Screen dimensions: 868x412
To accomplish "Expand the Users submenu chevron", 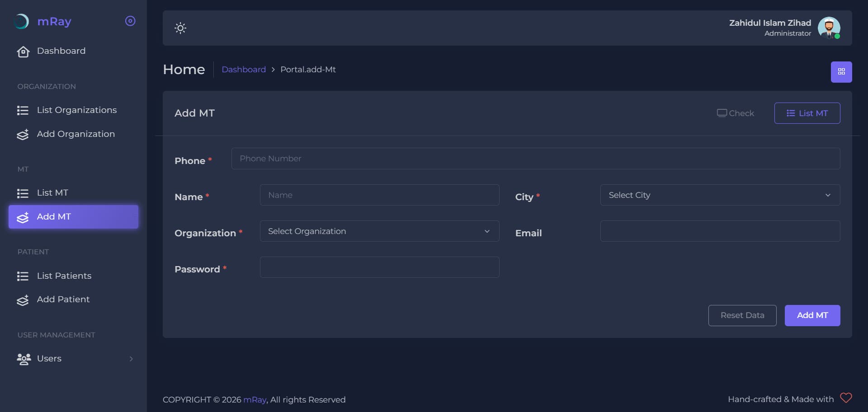I will 131,359.
